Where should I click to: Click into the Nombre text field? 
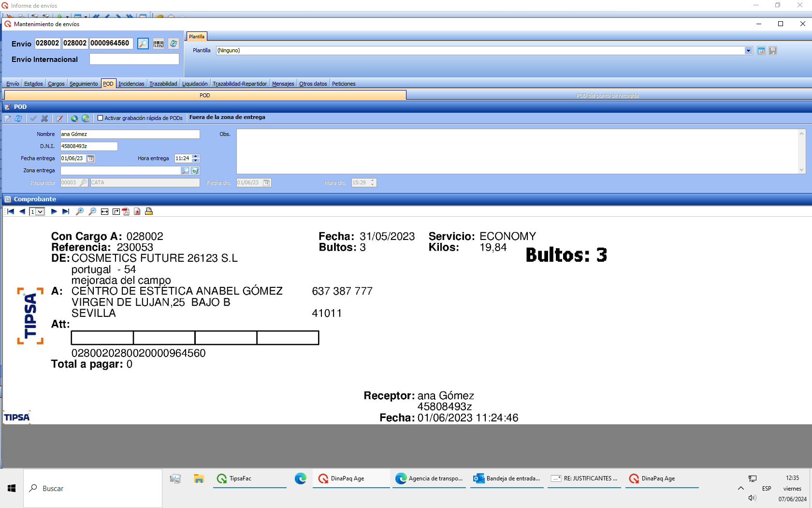(130, 134)
